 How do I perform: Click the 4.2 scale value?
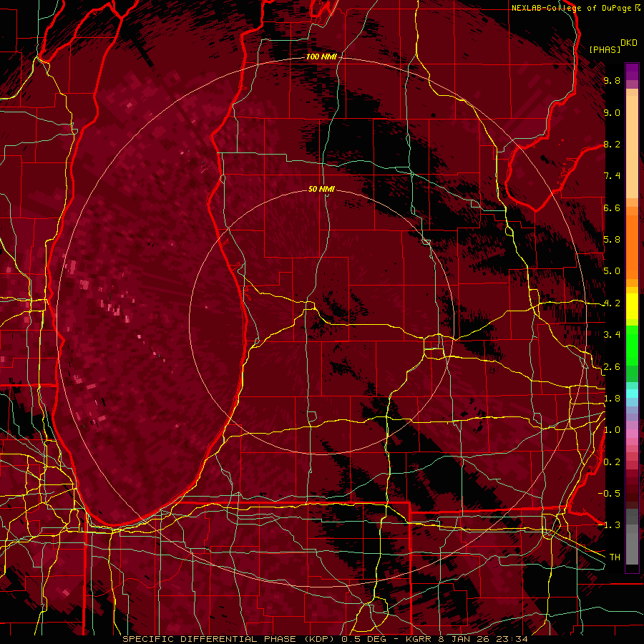612,303
